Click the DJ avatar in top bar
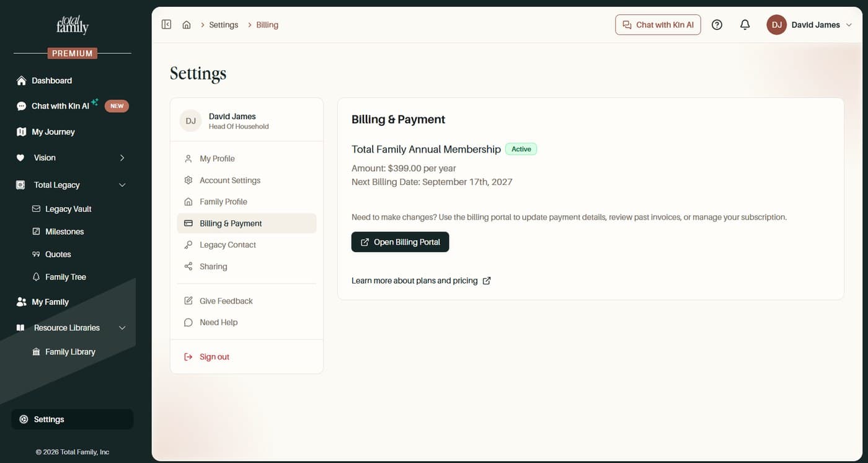Screen dimensions: 868x463 click(x=777, y=25)
